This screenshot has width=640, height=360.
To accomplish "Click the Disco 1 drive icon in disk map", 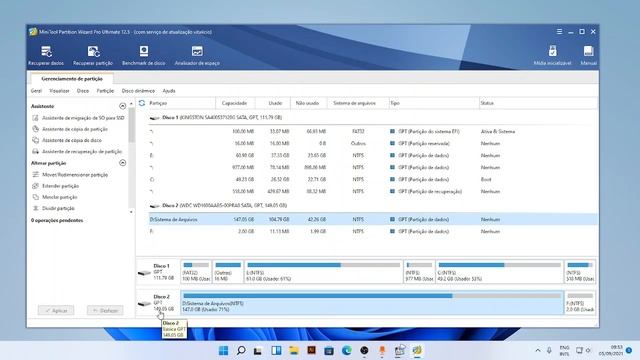I will click(144, 272).
